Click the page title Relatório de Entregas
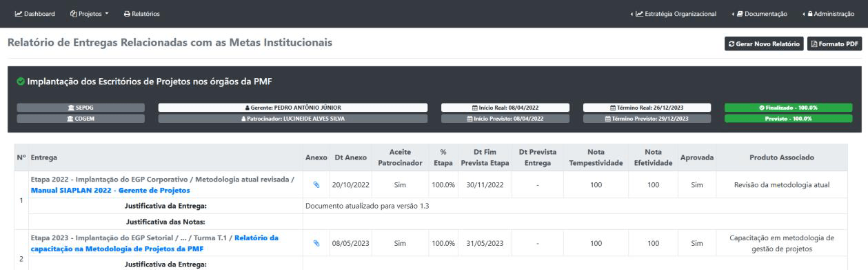The height and width of the screenshot is (270, 868). 170,43
